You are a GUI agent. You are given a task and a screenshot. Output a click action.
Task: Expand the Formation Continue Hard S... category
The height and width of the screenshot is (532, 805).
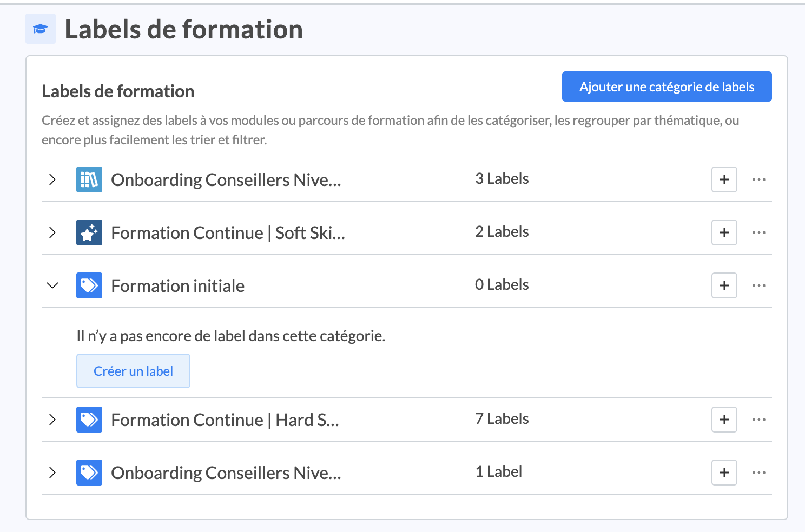click(x=52, y=420)
